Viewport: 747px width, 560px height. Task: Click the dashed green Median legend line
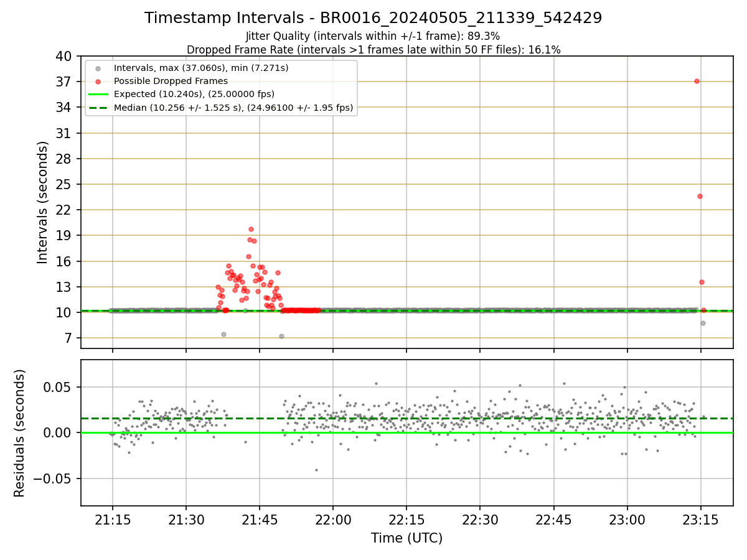tap(98, 108)
